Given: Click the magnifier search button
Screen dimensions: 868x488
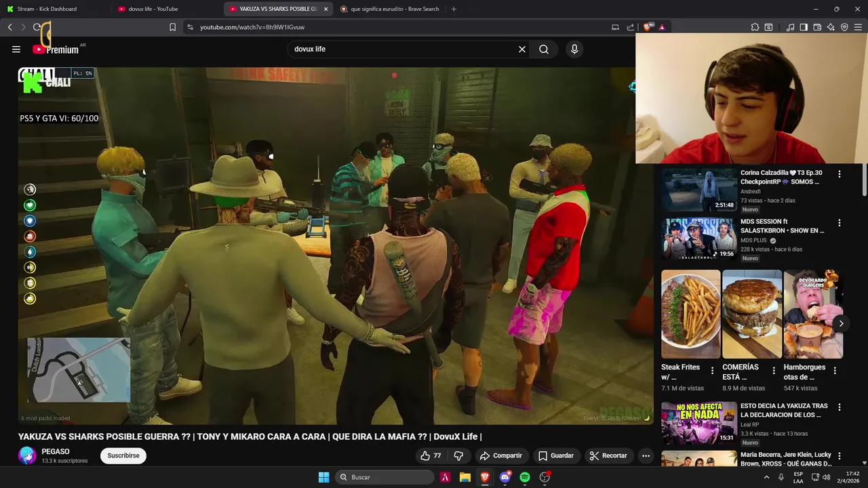Looking at the screenshot, I should click(x=544, y=49).
